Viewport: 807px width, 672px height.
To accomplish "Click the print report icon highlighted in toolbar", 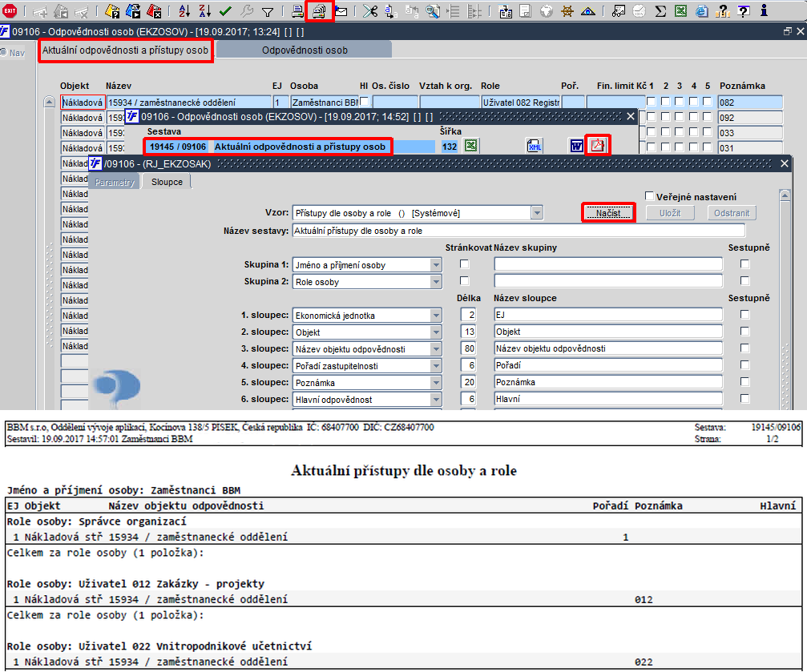I will tap(320, 11).
